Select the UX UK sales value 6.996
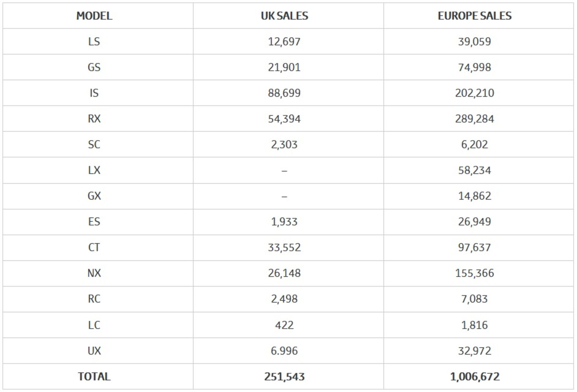Viewport: 577px width, 392px height. (284, 351)
